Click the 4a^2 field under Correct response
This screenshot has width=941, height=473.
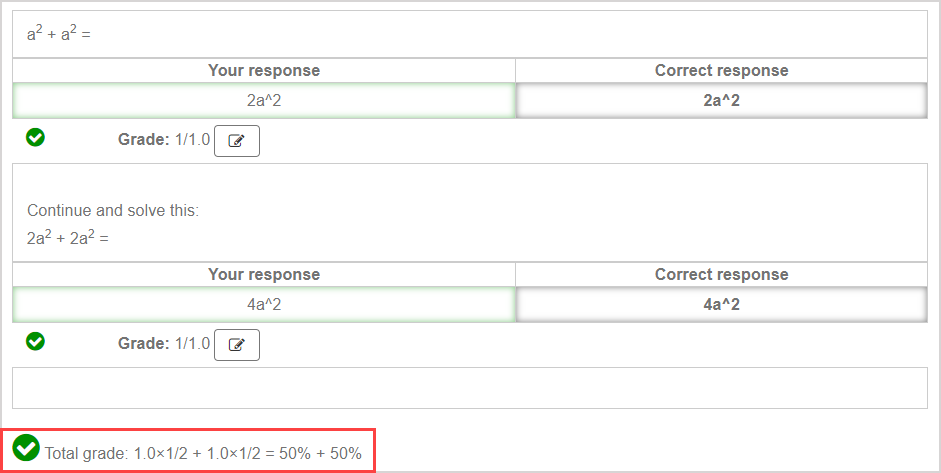[721, 305]
